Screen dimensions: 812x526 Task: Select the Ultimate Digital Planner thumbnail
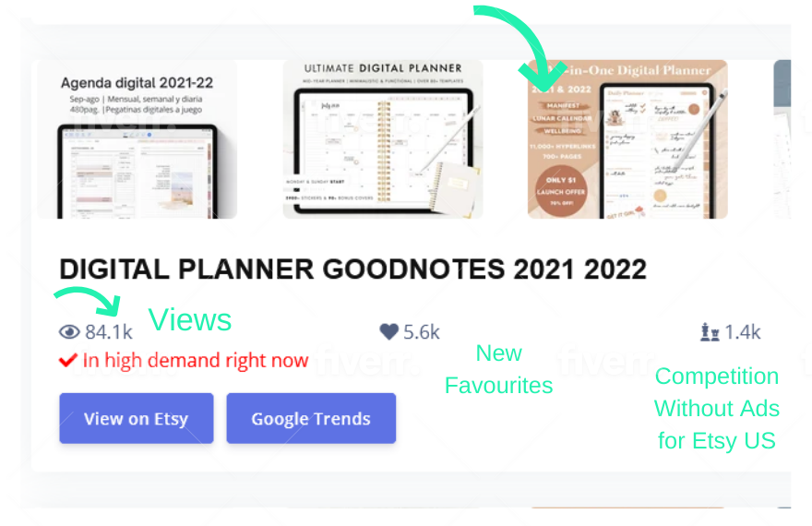383,139
